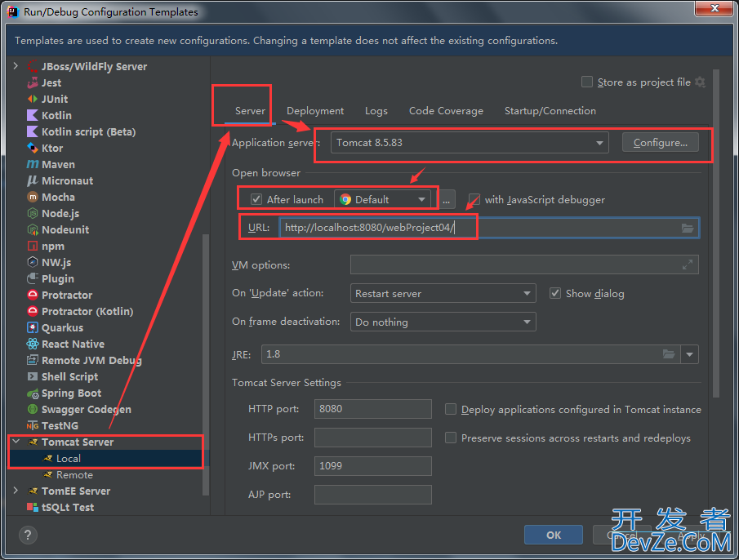Uncheck the Show dialog checkbox
This screenshot has width=739, height=560.
point(555,293)
